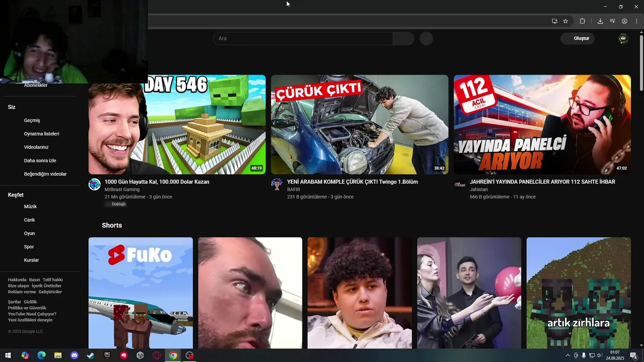Open title 'JAHREİN'İ YAYINDA PANELCİLER ARIYOR 112 SAHTE İHBAR'
This screenshot has width=644, height=362.
[x=542, y=182]
